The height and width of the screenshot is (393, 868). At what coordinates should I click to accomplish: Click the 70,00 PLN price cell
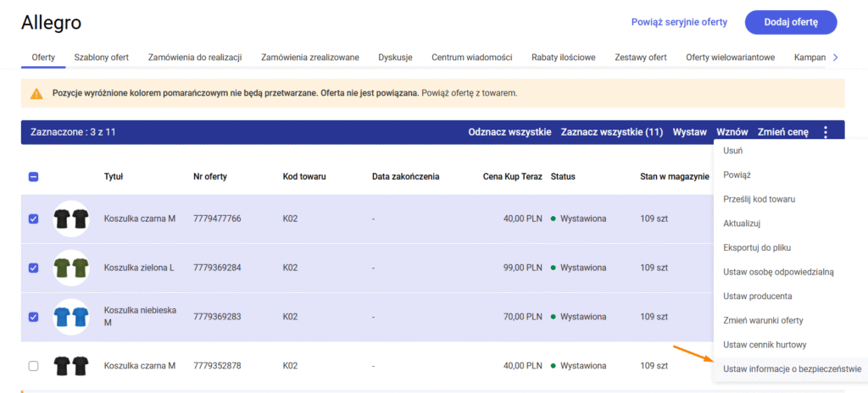(x=522, y=317)
